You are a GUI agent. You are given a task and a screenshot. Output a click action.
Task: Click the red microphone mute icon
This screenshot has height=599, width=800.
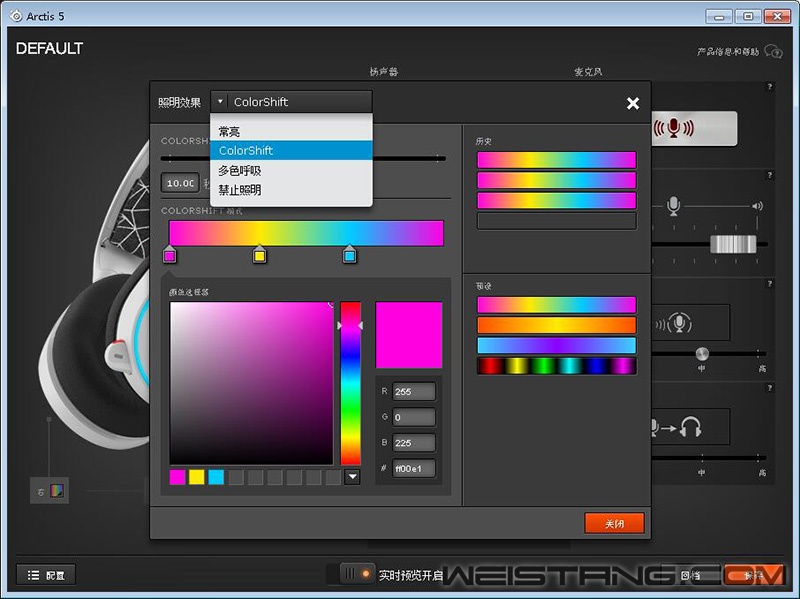click(x=674, y=128)
